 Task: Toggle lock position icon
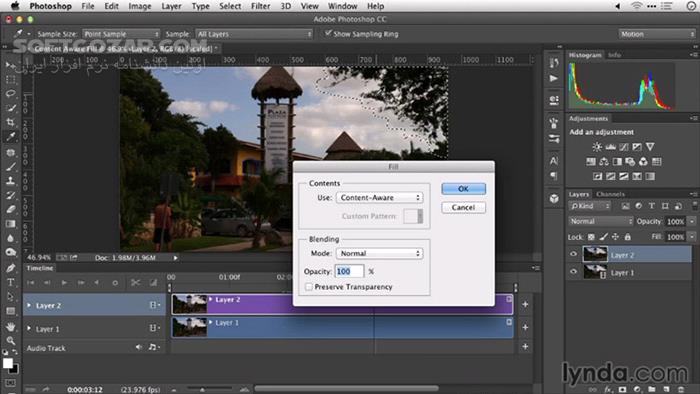tap(615, 236)
